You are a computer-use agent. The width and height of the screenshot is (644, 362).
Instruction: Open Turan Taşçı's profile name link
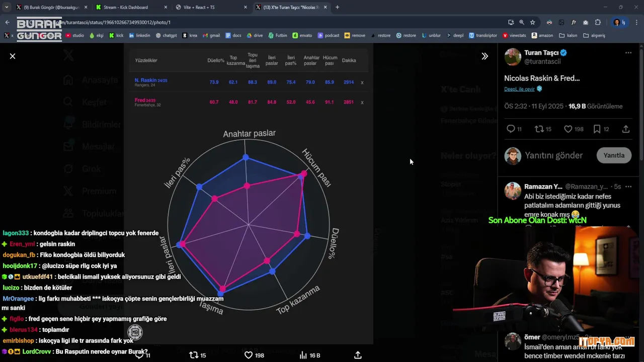click(x=542, y=53)
